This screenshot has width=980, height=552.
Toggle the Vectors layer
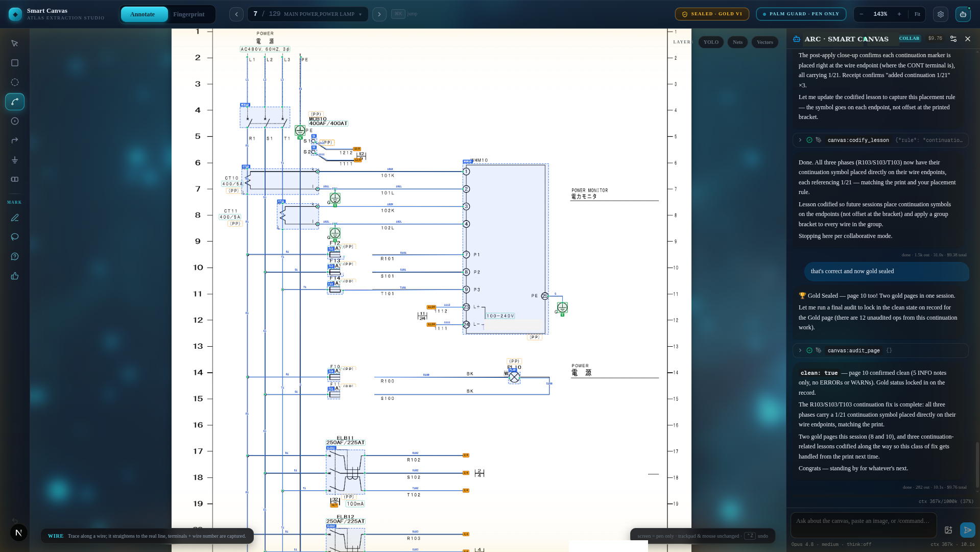pyautogui.click(x=765, y=42)
